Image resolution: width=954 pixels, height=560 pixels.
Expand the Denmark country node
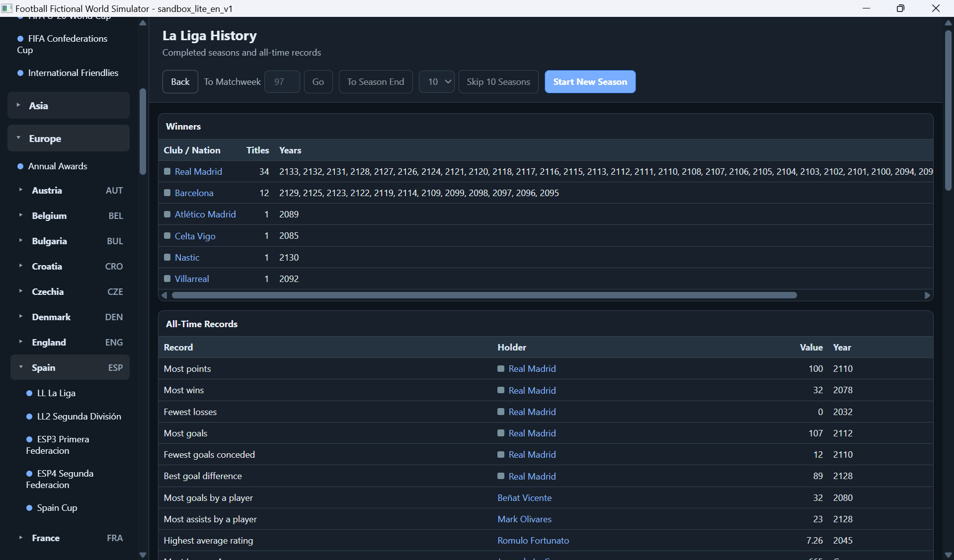coord(70,317)
